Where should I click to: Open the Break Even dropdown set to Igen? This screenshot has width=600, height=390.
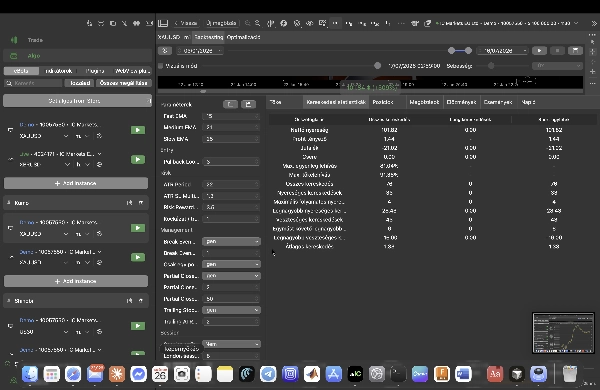click(231, 242)
